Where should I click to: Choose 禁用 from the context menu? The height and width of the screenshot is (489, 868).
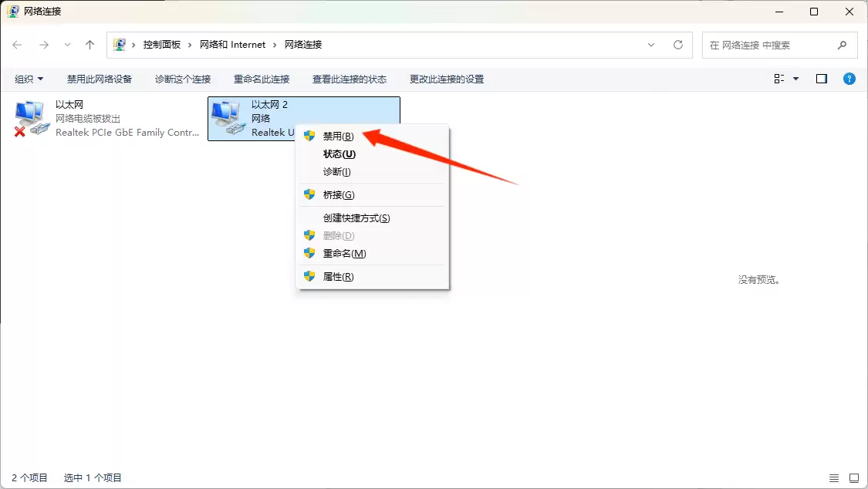(x=337, y=136)
